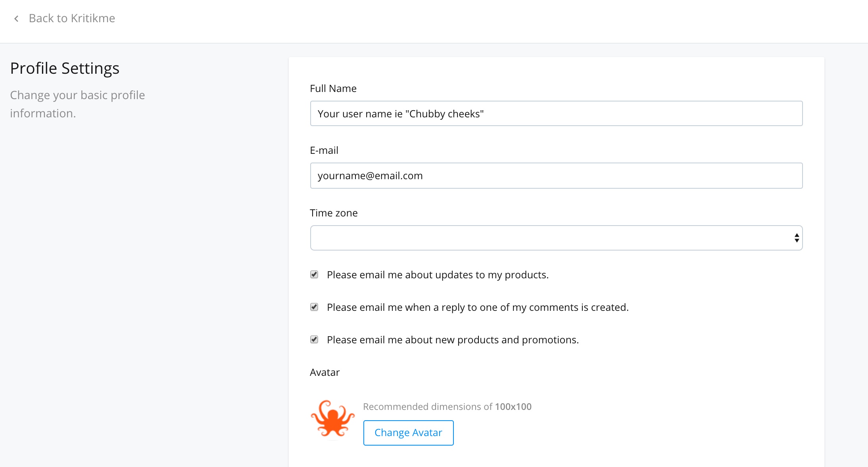The image size is (868, 467).
Task: Click the Change Avatar button
Action: [x=408, y=433]
